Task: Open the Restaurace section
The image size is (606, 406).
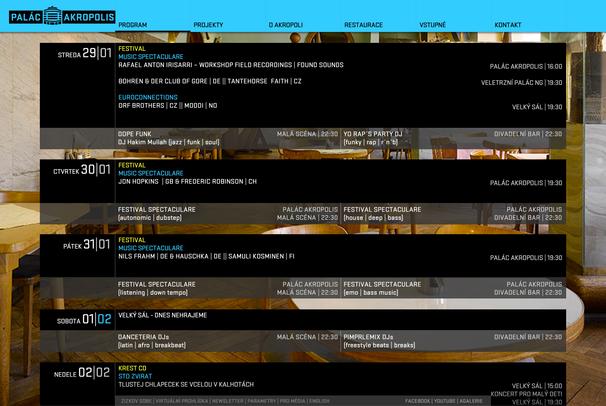Action: tap(363, 24)
